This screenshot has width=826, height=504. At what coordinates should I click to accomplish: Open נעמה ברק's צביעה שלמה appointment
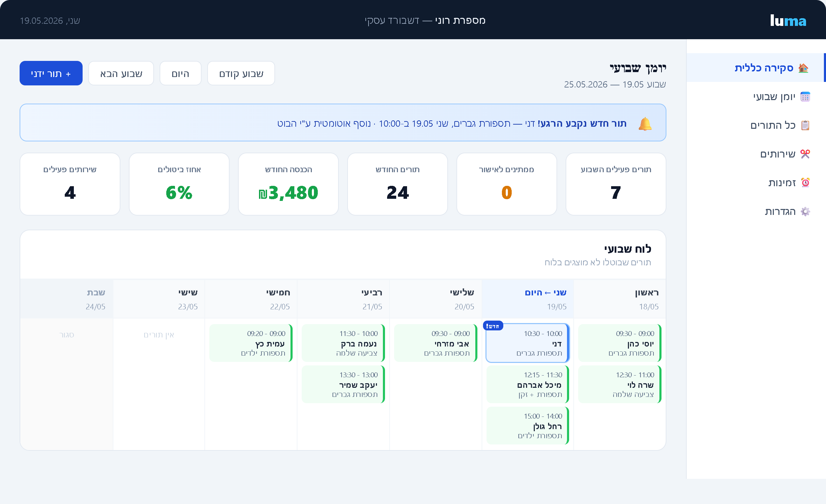pyautogui.click(x=343, y=343)
